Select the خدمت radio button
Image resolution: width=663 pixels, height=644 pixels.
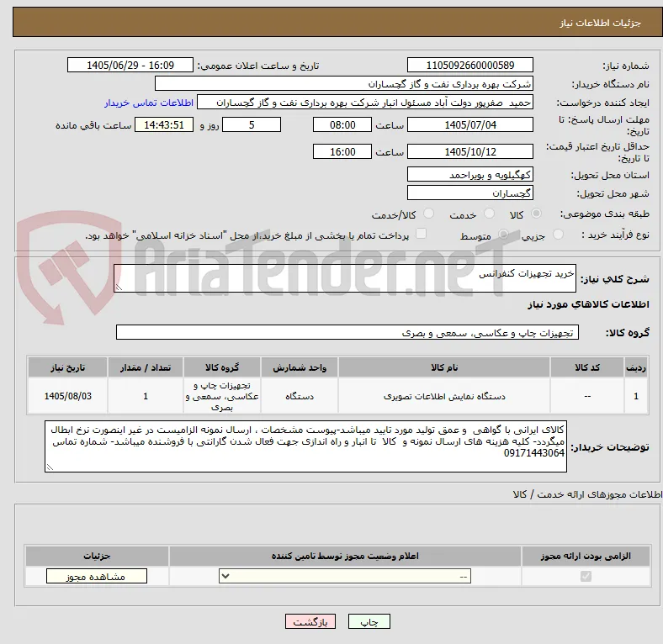coord(489,214)
